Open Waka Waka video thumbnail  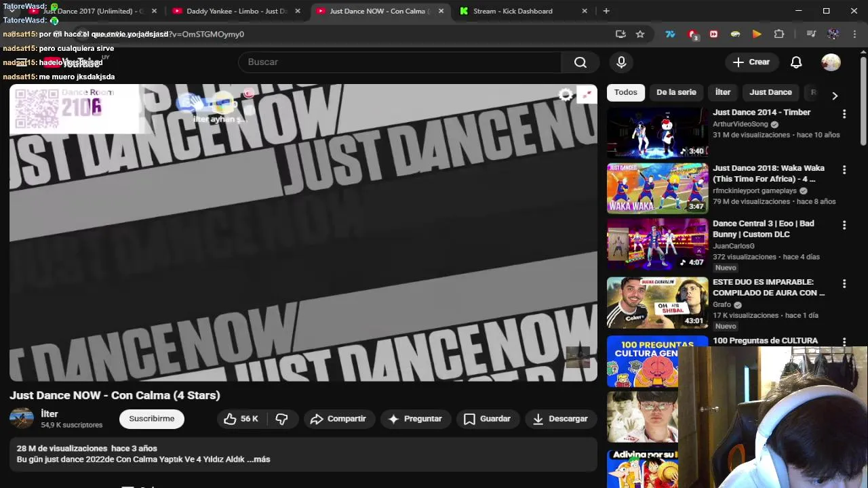(x=657, y=188)
